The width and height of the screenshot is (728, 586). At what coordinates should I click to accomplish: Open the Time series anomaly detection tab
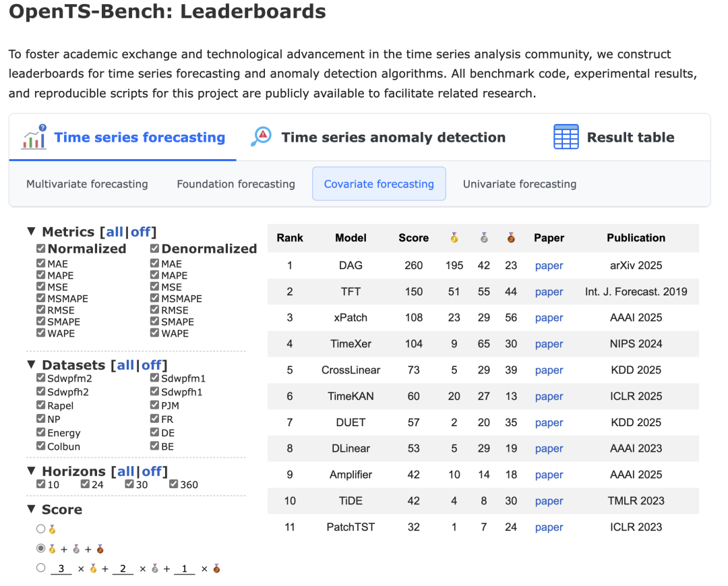[x=378, y=138]
